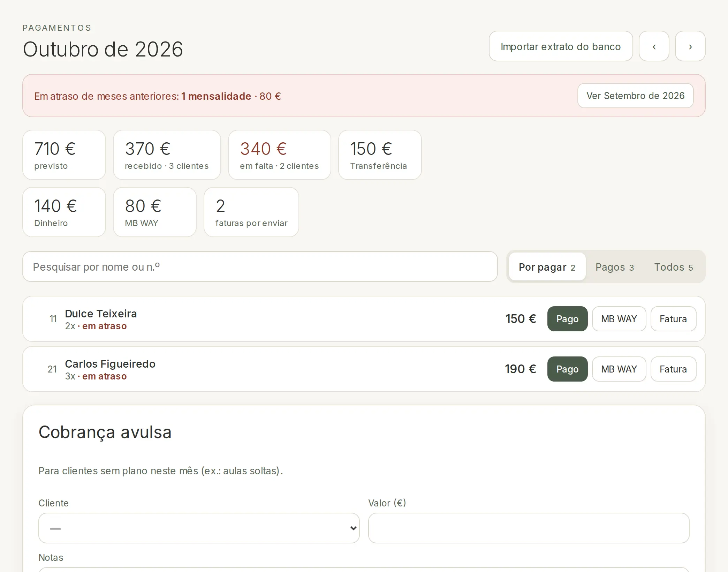The width and height of the screenshot is (728, 572).
Task: Click the Valor (€) input field
Action: point(529,528)
